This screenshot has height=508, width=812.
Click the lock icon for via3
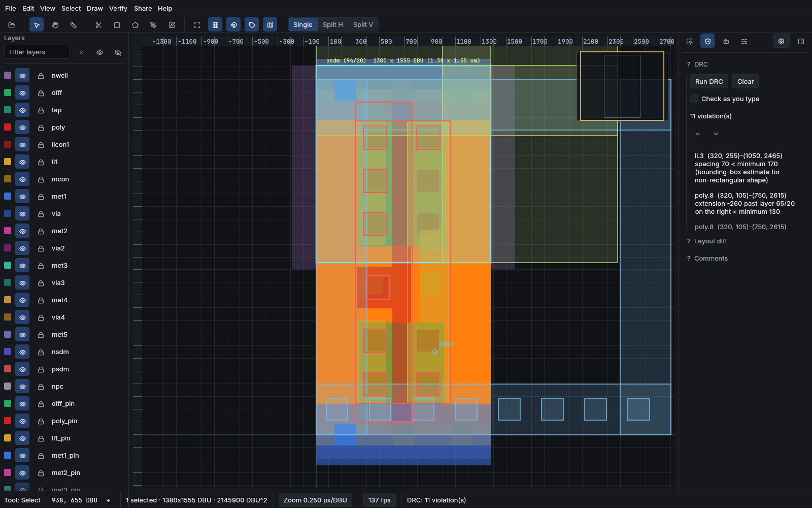coord(41,283)
